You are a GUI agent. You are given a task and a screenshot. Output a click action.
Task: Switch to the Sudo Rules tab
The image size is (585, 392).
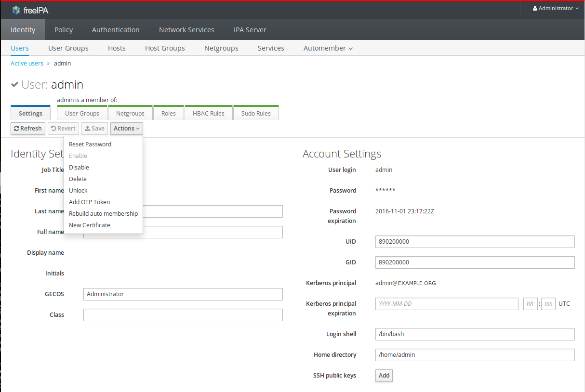[256, 114]
